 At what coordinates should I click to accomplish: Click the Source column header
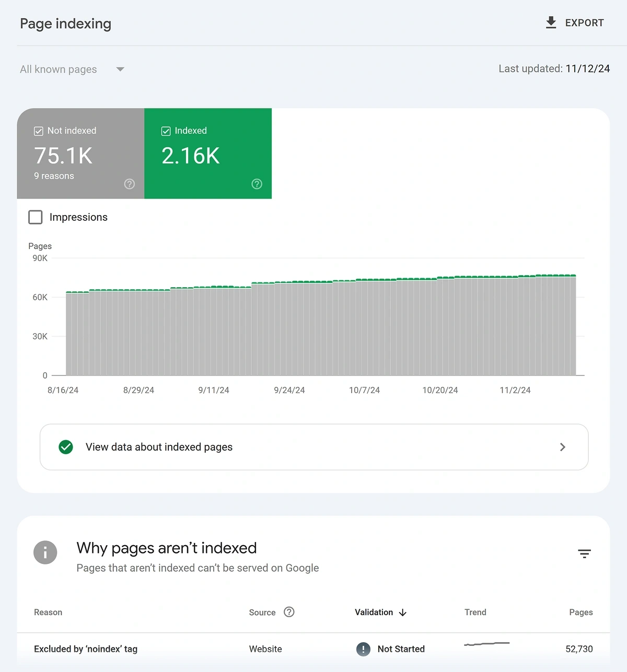(x=262, y=612)
